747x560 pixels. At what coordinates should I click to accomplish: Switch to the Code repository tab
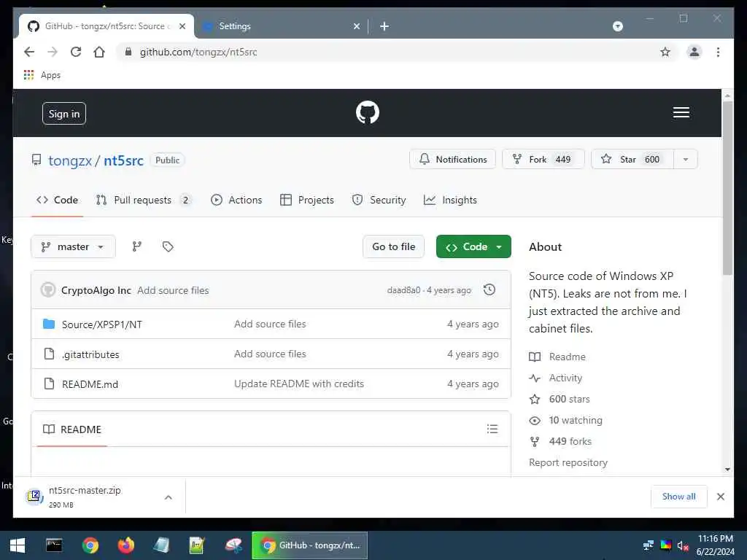coord(57,200)
